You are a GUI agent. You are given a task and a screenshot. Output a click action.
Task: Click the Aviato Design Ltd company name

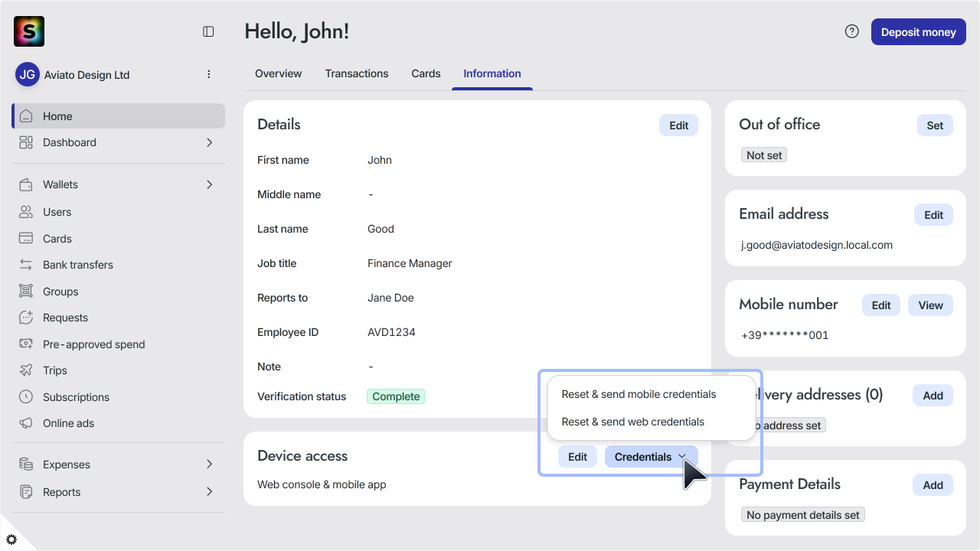coord(87,75)
